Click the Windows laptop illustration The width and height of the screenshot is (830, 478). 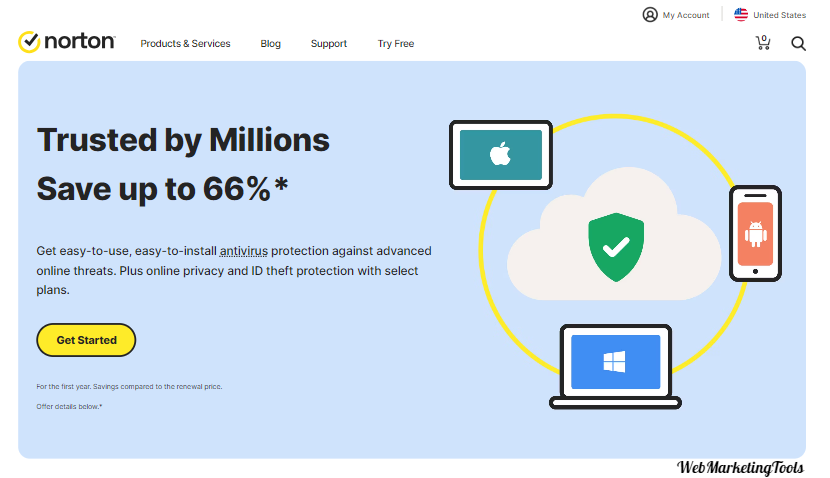(x=615, y=366)
